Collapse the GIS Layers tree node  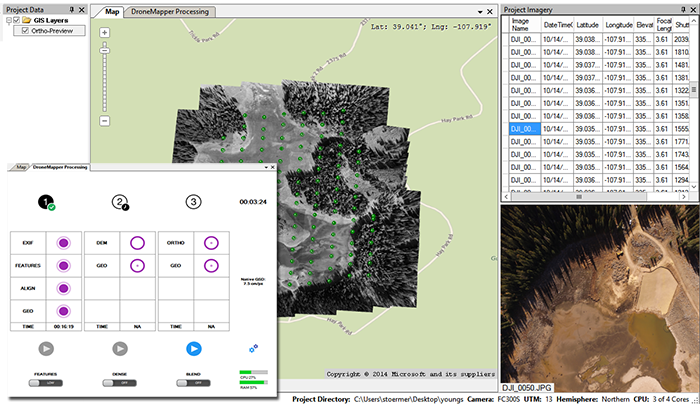click(x=8, y=20)
